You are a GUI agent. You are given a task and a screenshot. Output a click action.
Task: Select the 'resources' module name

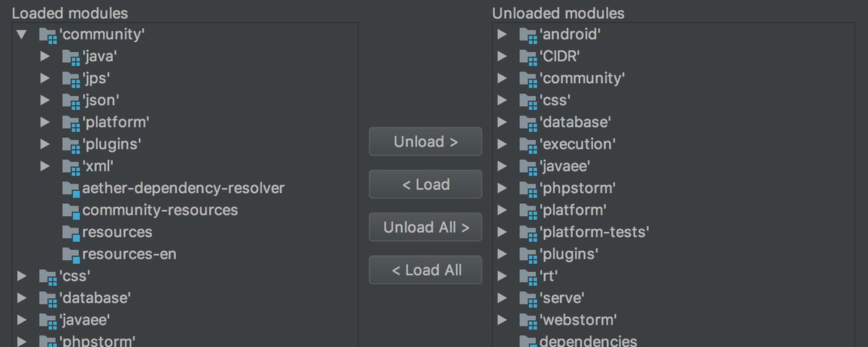(117, 232)
